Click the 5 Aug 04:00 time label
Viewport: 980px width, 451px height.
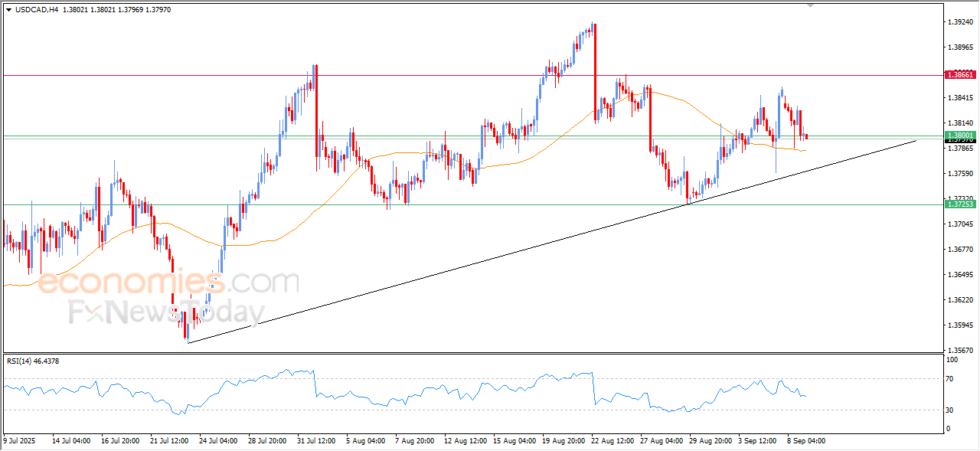click(364, 441)
